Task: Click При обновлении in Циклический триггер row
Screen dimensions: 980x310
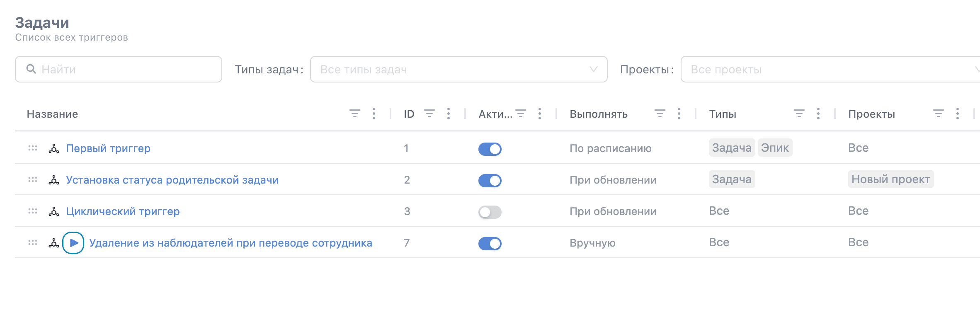Action: 613,211
